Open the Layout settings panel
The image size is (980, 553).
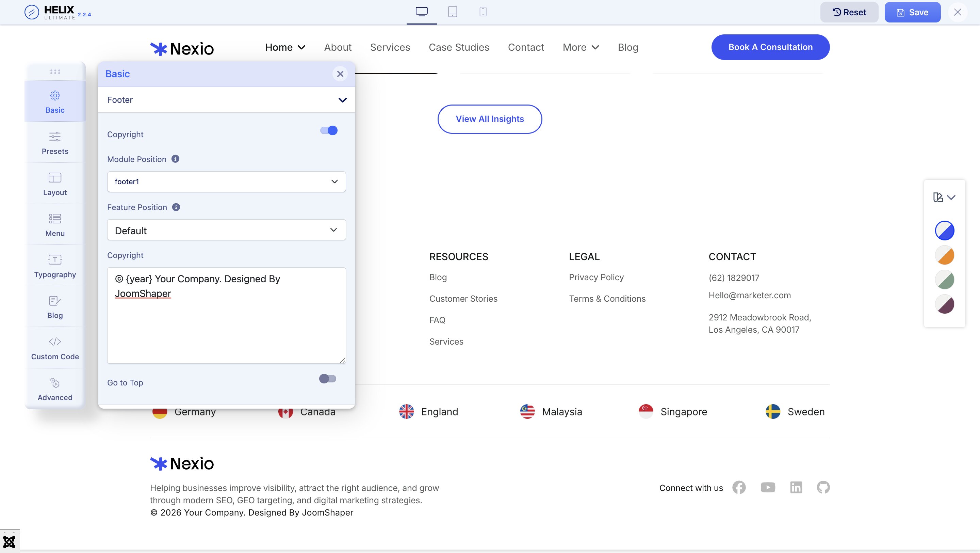(55, 184)
